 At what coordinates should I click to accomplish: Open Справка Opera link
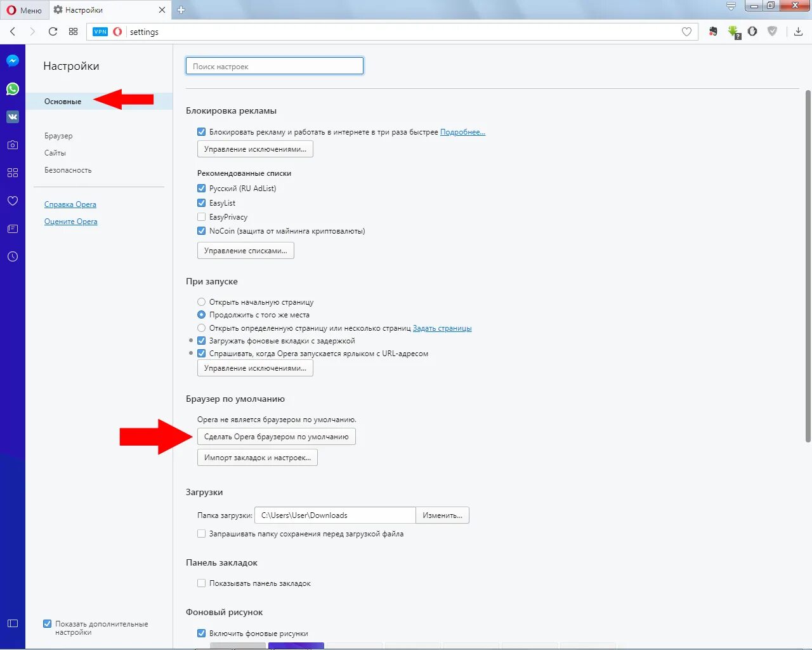70,204
